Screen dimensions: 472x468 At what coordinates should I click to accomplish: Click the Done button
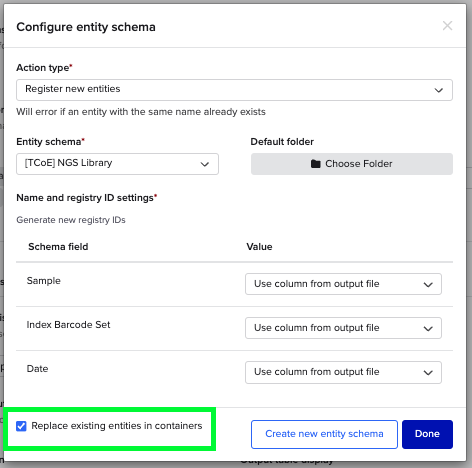[x=427, y=434]
